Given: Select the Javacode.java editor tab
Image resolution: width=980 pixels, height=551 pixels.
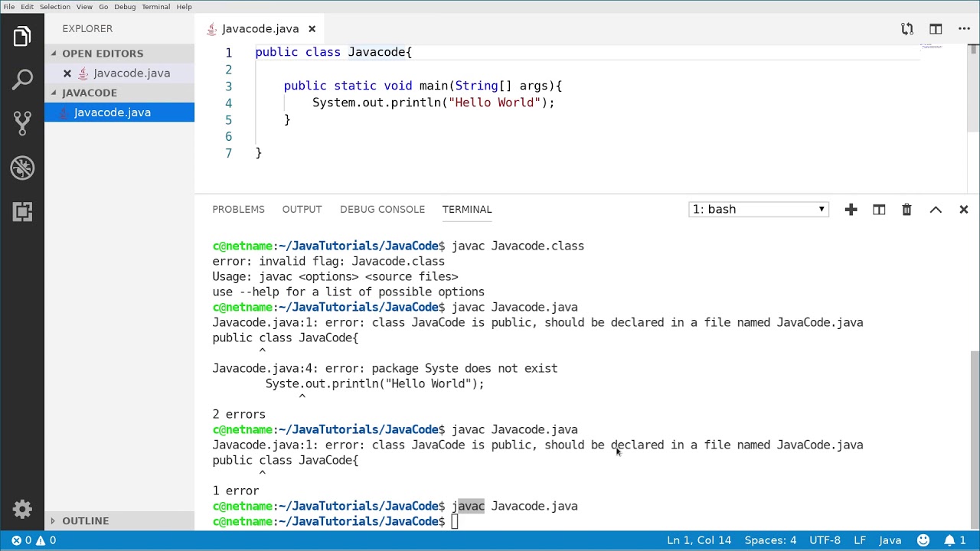Looking at the screenshot, I should point(260,29).
